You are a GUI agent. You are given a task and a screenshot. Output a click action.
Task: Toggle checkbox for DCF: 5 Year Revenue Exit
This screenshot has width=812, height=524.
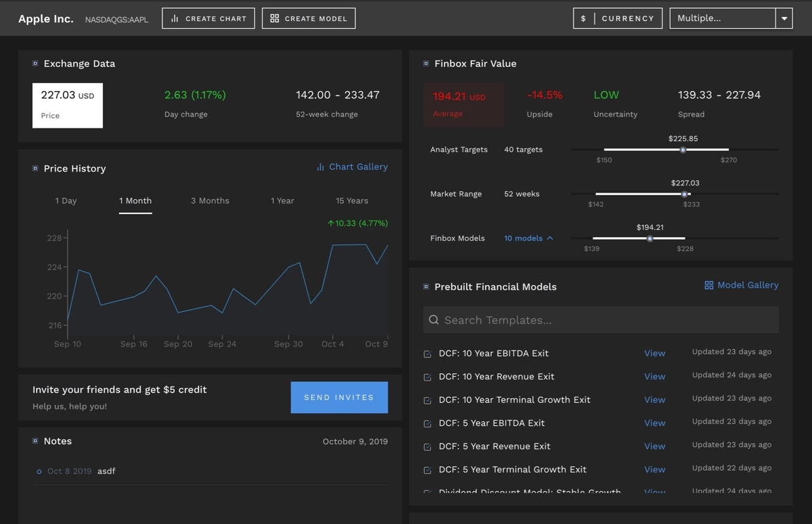point(428,447)
